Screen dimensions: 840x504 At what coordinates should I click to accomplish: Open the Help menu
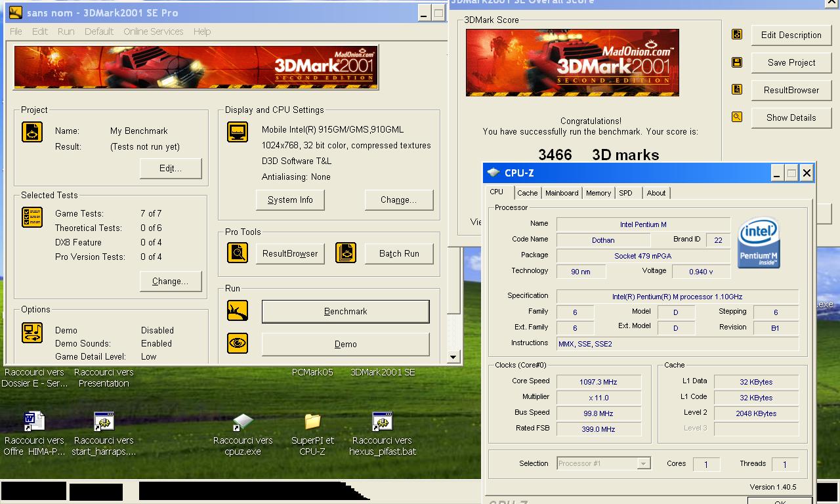click(202, 31)
